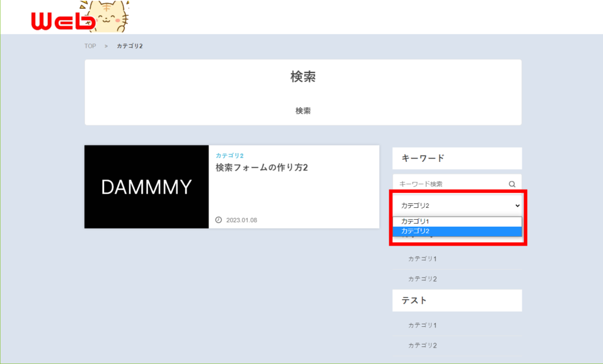Click the カテゴリ2 breadcrumb item
603x364 pixels.
pyautogui.click(x=130, y=46)
